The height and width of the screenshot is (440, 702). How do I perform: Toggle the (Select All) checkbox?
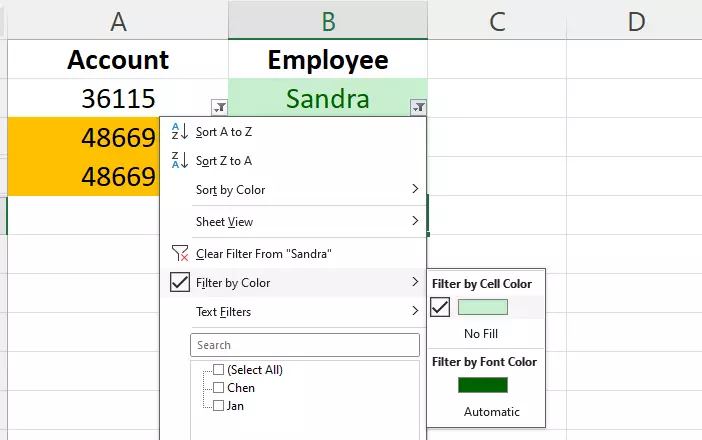click(x=219, y=370)
